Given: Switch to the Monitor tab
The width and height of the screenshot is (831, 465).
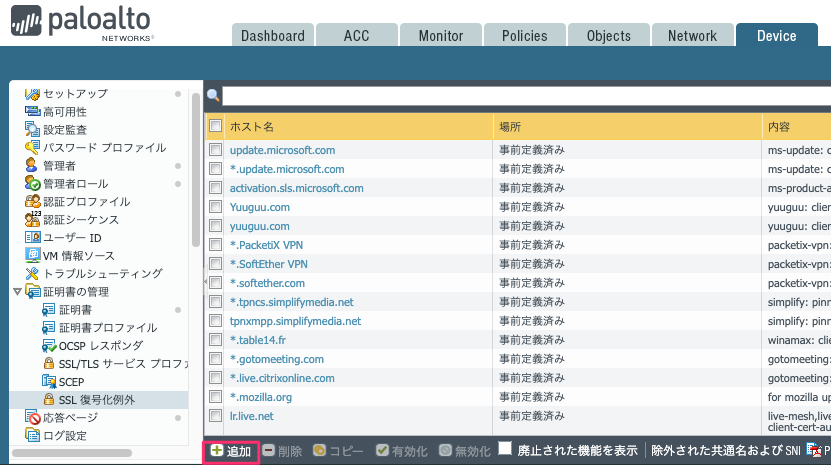Looking at the screenshot, I should point(441,35).
